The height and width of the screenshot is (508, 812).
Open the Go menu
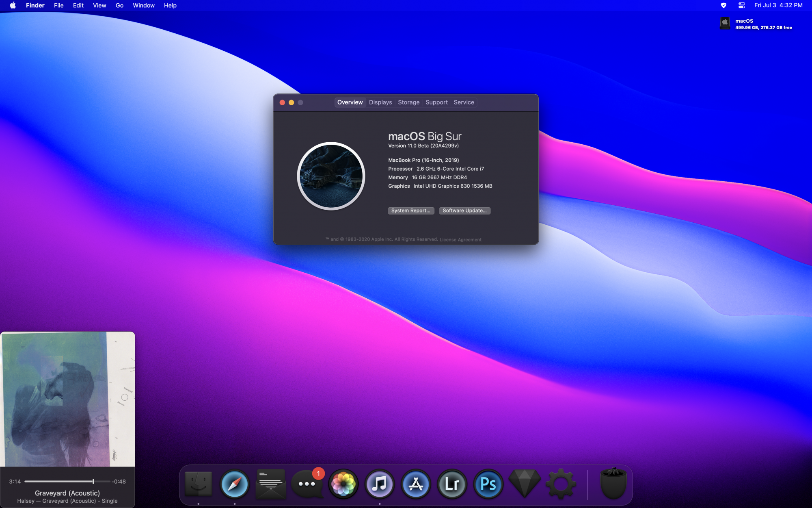point(119,5)
